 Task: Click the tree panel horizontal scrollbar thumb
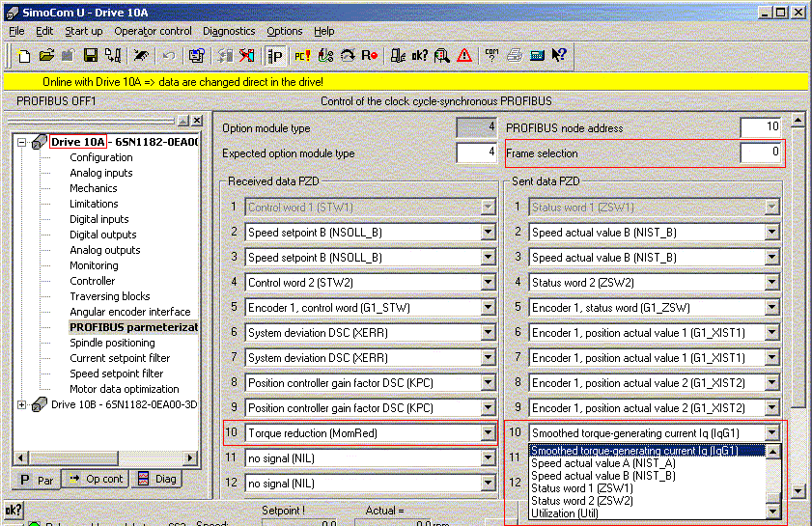pos(73,457)
